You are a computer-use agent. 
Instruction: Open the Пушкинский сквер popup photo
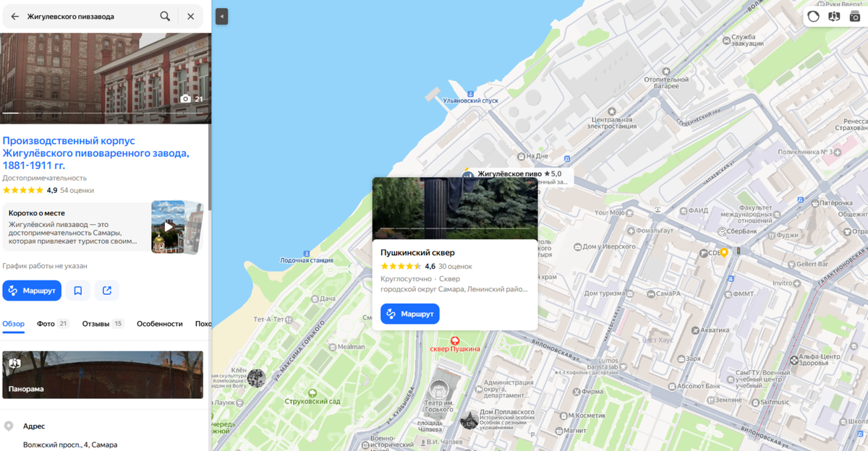[455, 208]
